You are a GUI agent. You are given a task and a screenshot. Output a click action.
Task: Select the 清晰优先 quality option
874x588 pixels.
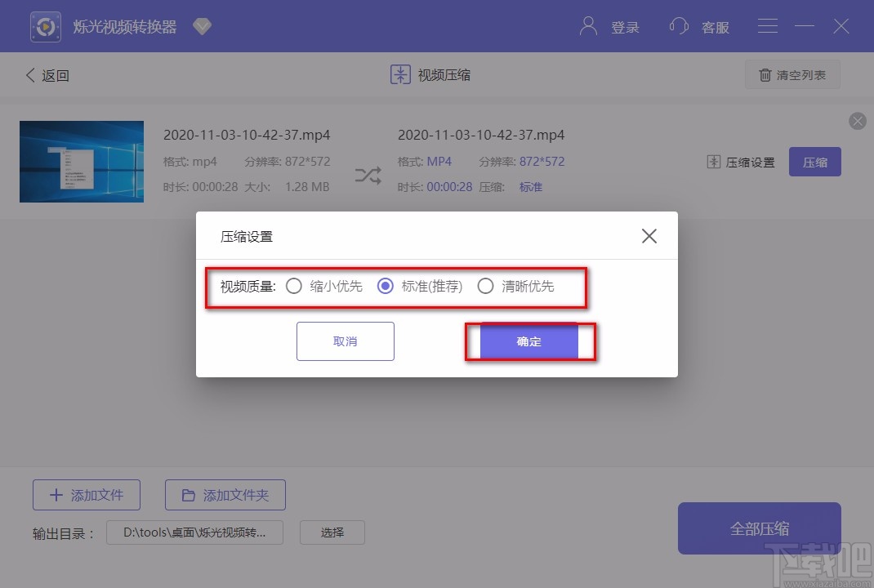pos(486,287)
